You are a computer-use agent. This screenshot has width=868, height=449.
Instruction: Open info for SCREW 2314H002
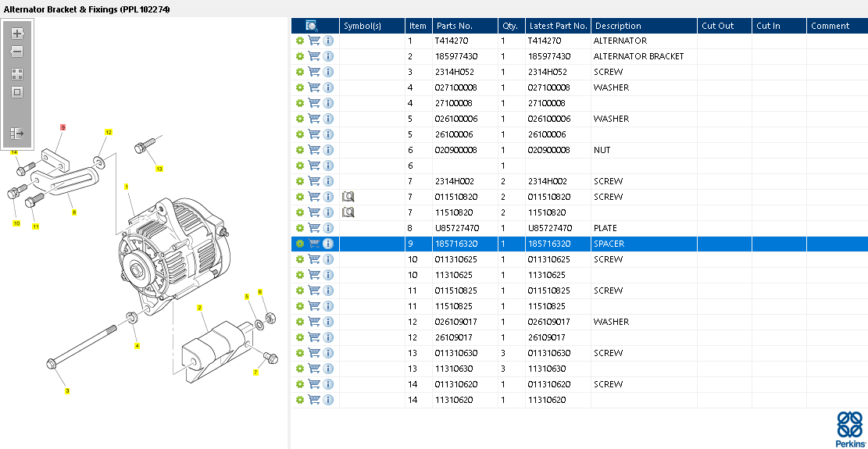point(328,181)
